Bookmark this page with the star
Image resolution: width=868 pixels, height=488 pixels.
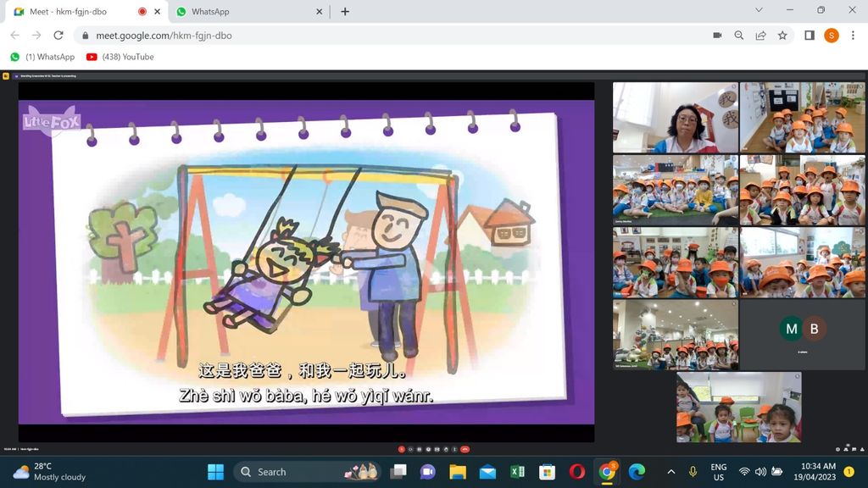click(x=782, y=36)
